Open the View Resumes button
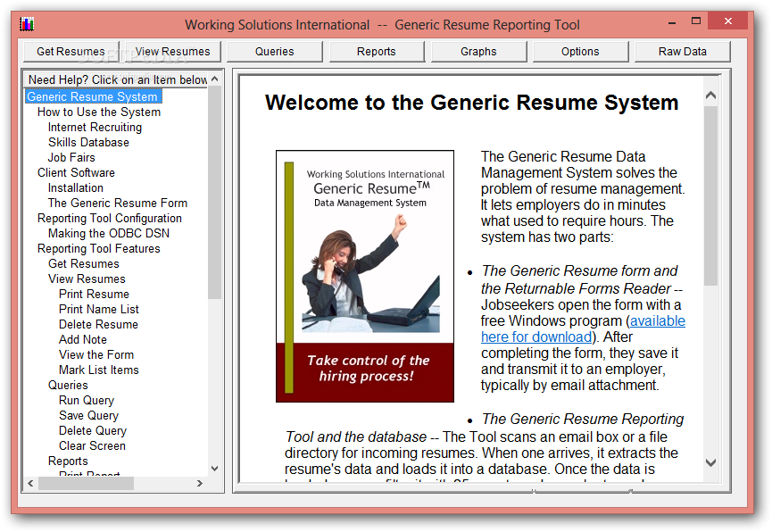 tap(173, 51)
